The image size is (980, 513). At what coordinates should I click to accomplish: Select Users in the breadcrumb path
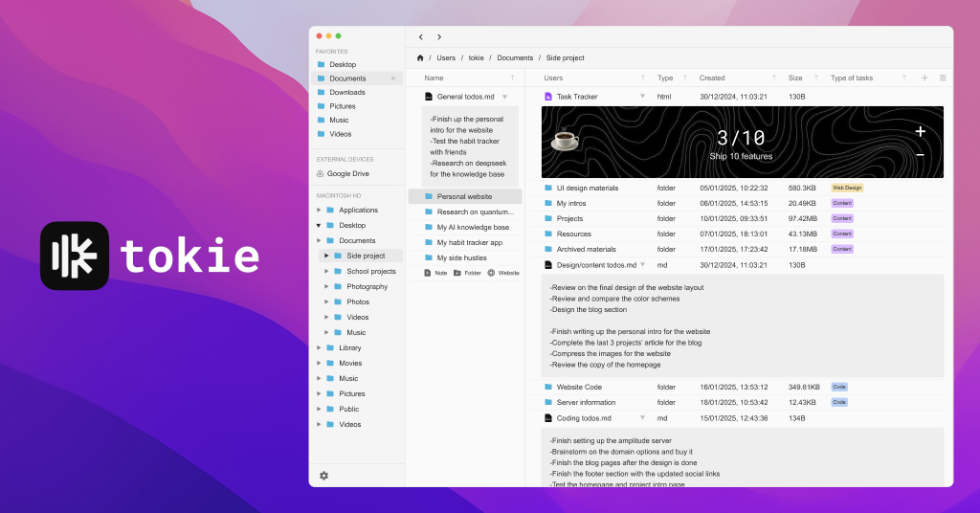point(446,58)
